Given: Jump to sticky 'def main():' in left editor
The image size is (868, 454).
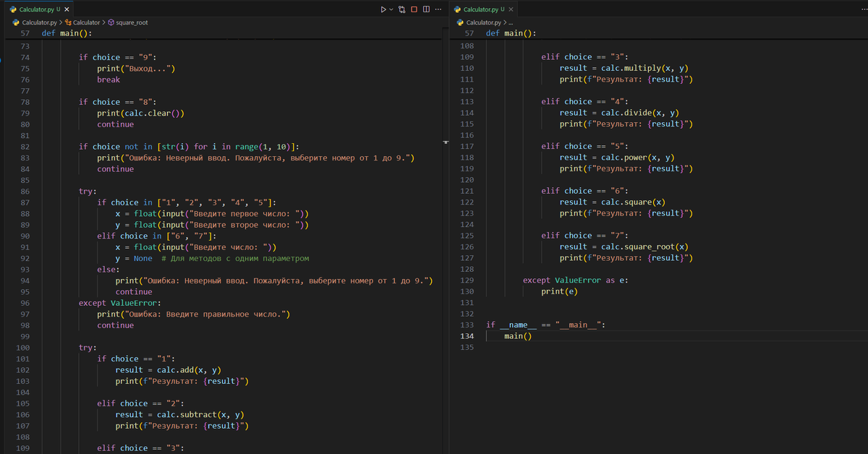Looking at the screenshot, I should [x=67, y=33].
